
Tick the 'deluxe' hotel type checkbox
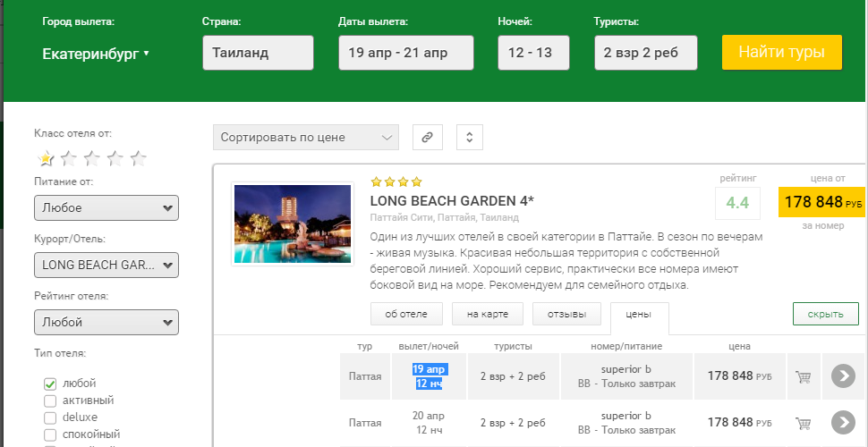click(50, 417)
